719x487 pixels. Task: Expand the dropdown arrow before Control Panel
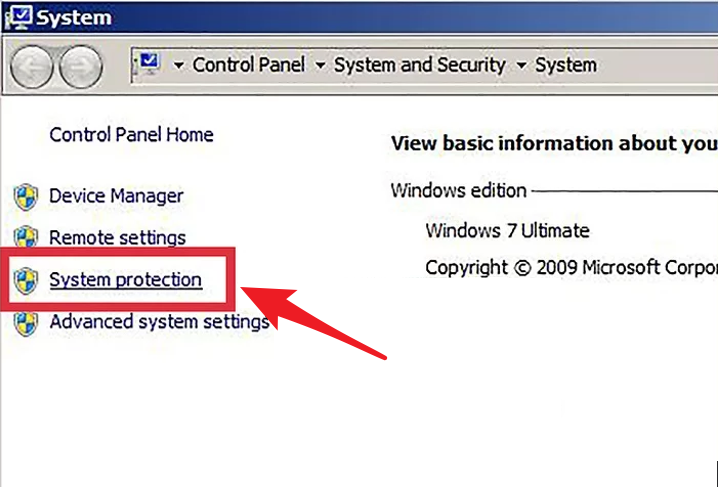click(x=179, y=66)
